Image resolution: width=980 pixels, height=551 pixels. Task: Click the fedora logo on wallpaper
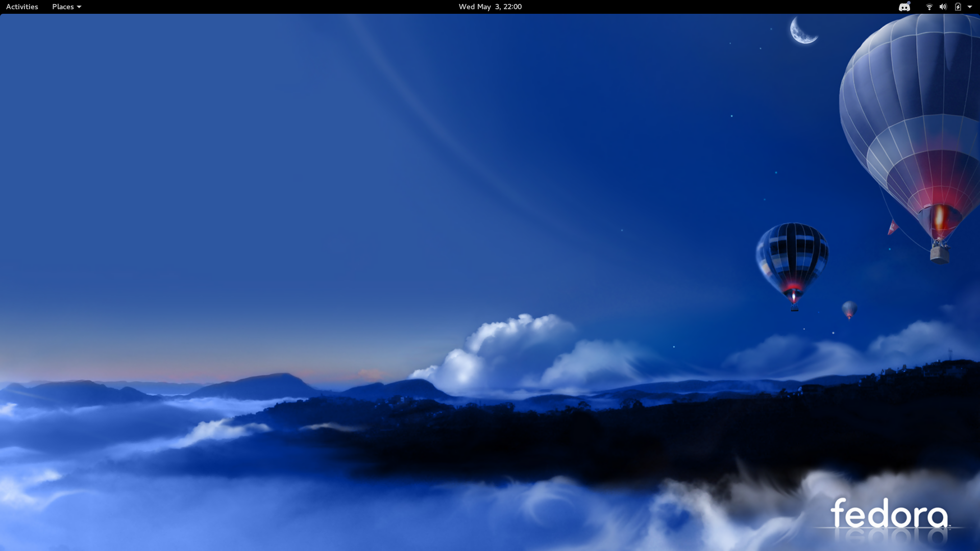(889, 514)
